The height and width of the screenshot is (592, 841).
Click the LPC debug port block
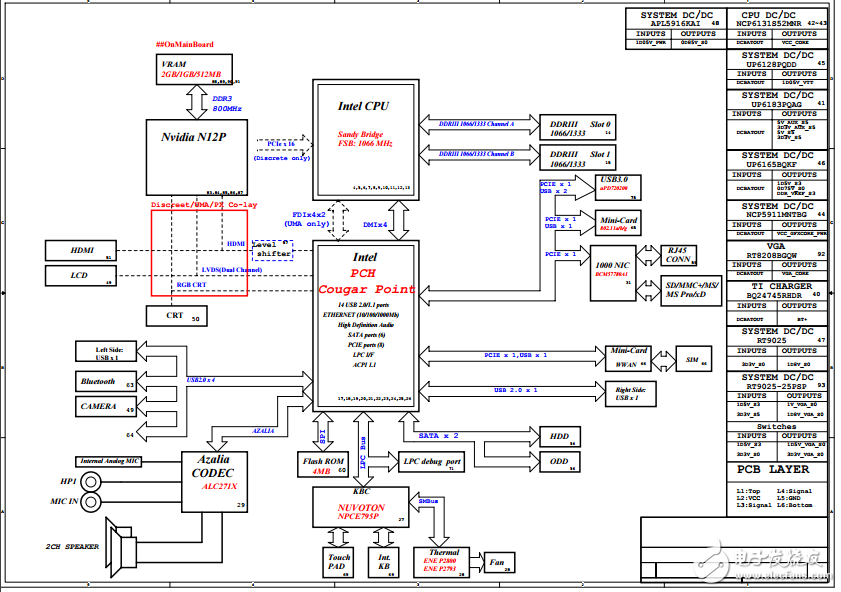tap(431, 462)
